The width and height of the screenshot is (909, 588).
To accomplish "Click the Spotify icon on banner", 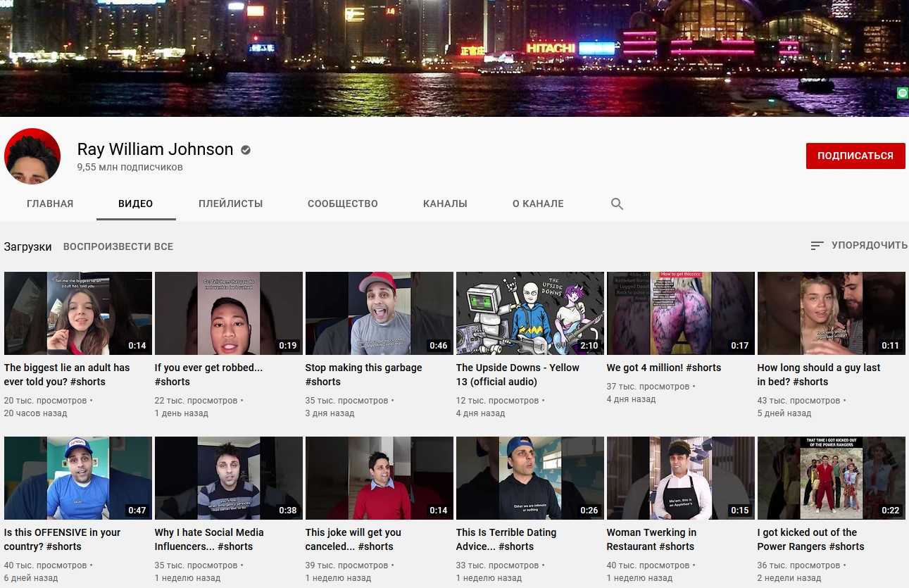I will 903,93.
